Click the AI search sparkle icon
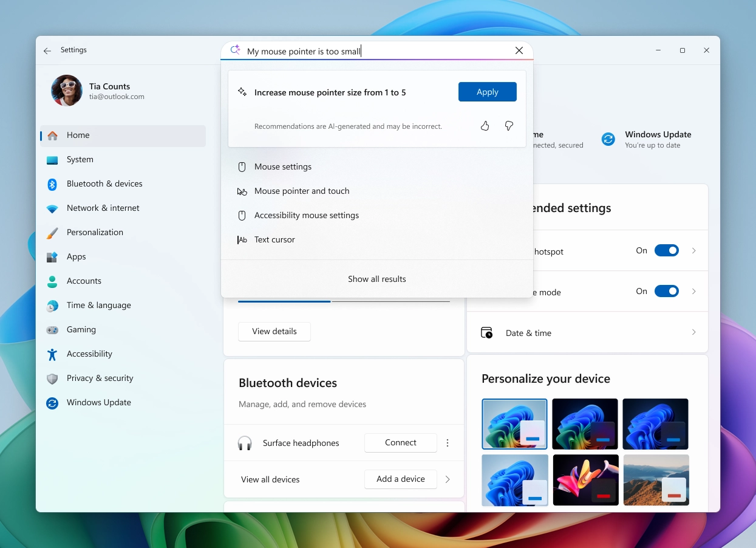756x548 pixels. pos(235,50)
